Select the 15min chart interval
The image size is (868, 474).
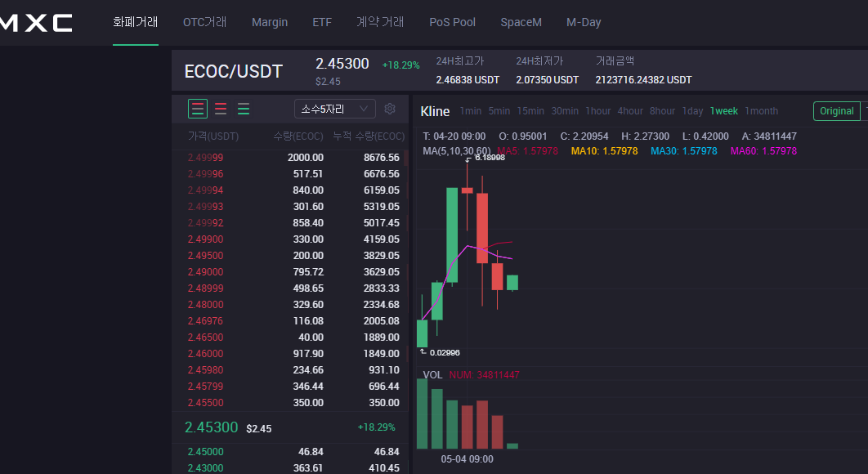530,111
